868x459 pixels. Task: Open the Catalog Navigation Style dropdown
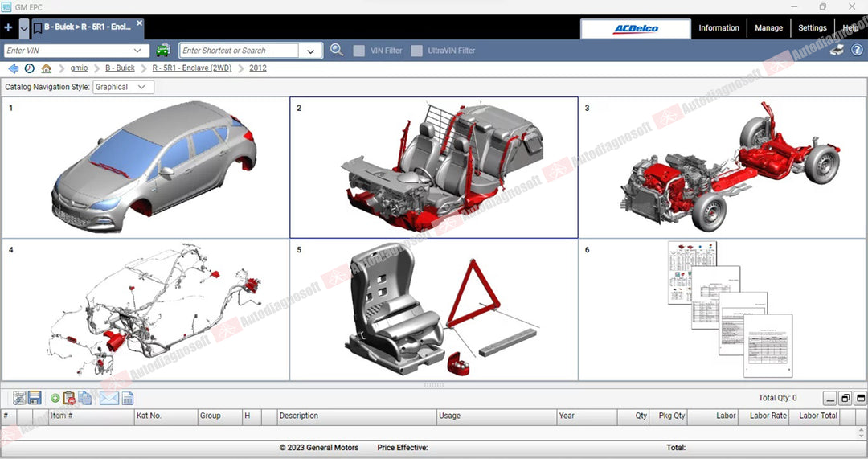click(x=123, y=87)
